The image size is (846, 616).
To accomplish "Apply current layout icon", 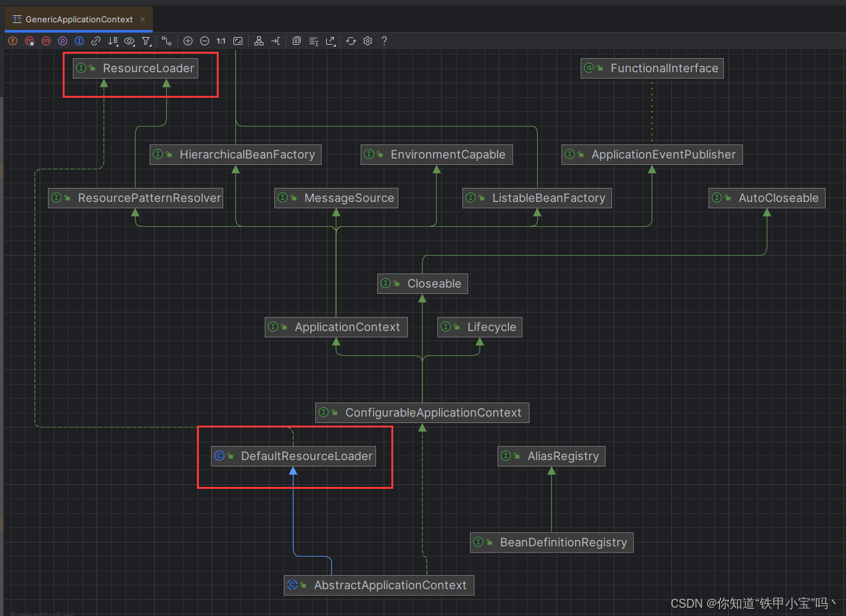I will (259, 41).
